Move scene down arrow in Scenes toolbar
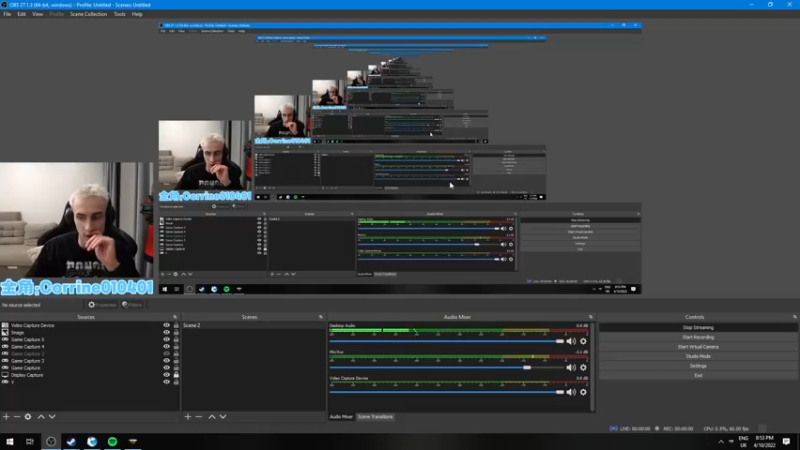This screenshot has width=800, height=450. point(223,416)
